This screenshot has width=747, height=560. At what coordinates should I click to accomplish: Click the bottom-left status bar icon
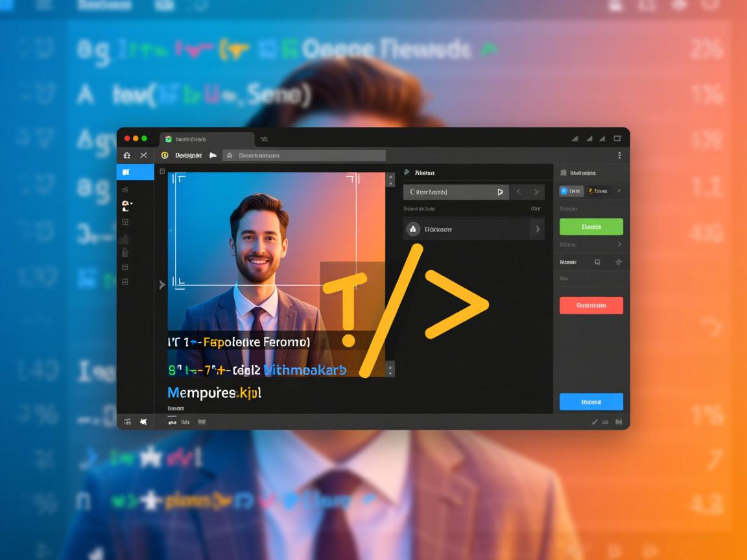tap(127, 422)
